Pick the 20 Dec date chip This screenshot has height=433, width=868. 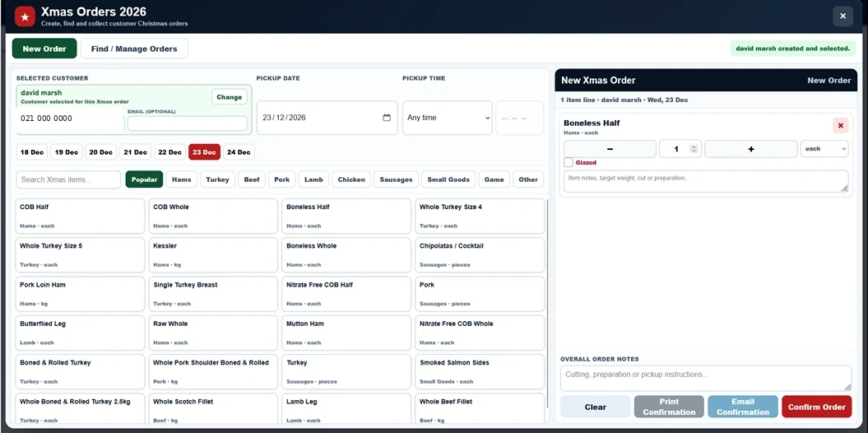pos(100,152)
